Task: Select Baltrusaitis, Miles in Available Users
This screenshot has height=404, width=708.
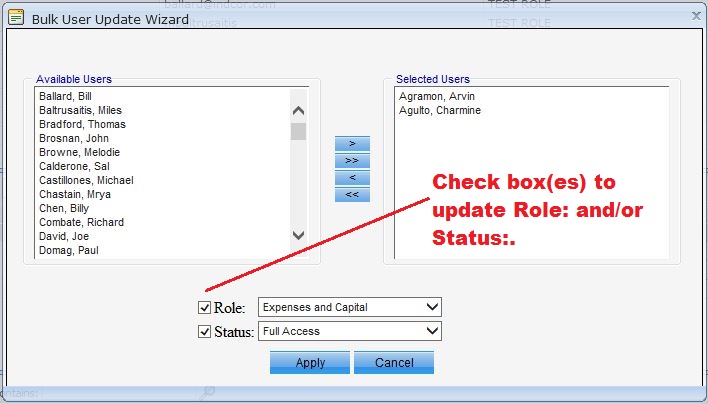Action: coord(80,110)
